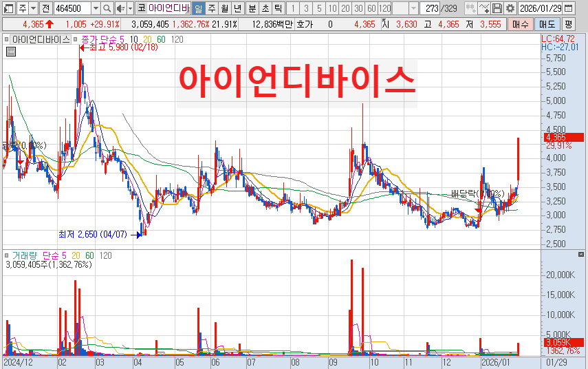Click the add indicator line icon

(483, 8)
